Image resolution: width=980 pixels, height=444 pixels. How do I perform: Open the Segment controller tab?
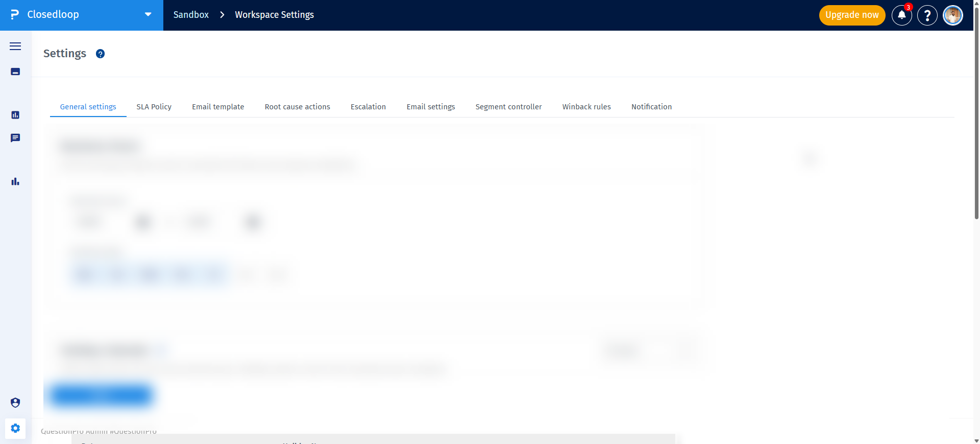(x=508, y=107)
